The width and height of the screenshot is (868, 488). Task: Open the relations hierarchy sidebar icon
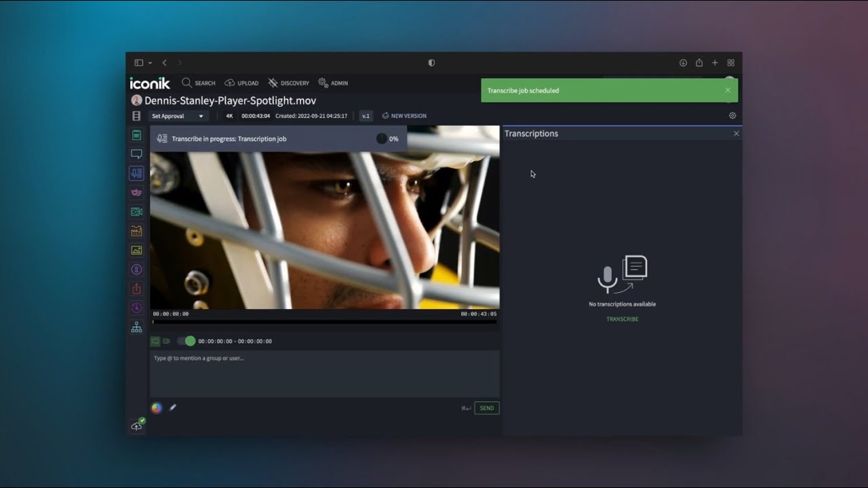(x=136, y=327)
